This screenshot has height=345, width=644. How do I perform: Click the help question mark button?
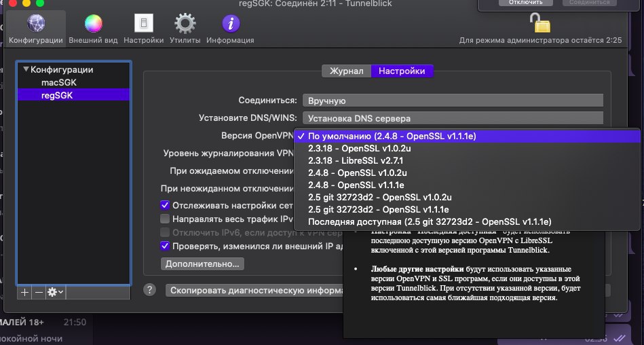149,290
